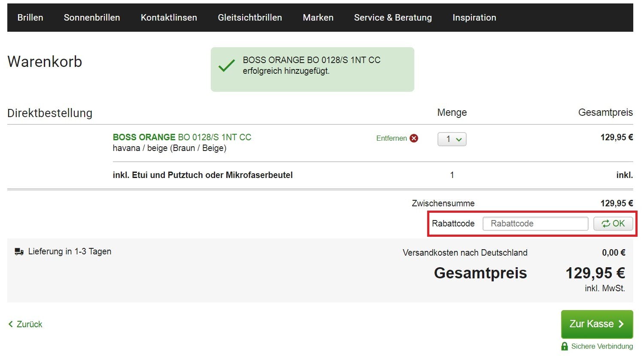Viewport: 644px width, 356px height.
Task: Open BOSS ORANGE BO 0128/S product link
Action: pos(182,137)
